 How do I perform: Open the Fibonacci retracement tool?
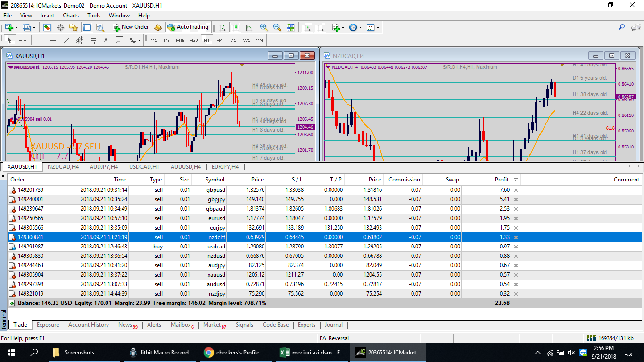pyautogui.click(x=92, y=40)
